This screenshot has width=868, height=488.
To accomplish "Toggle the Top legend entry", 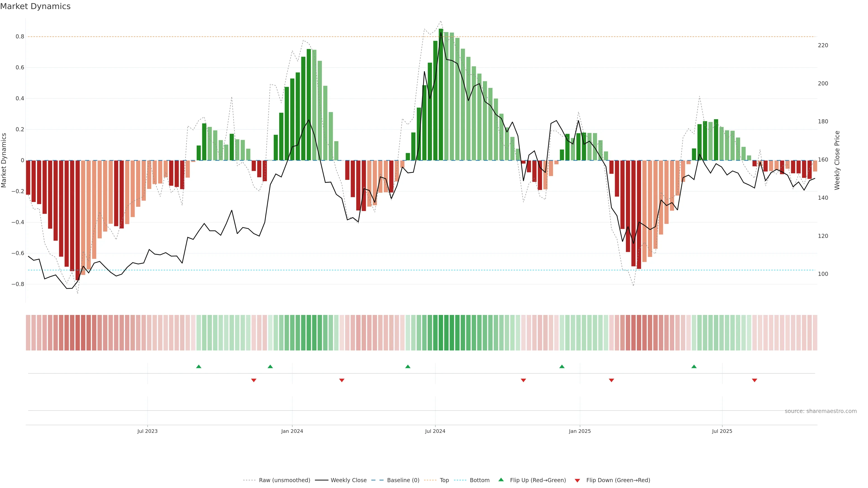I will coord(444,480).
